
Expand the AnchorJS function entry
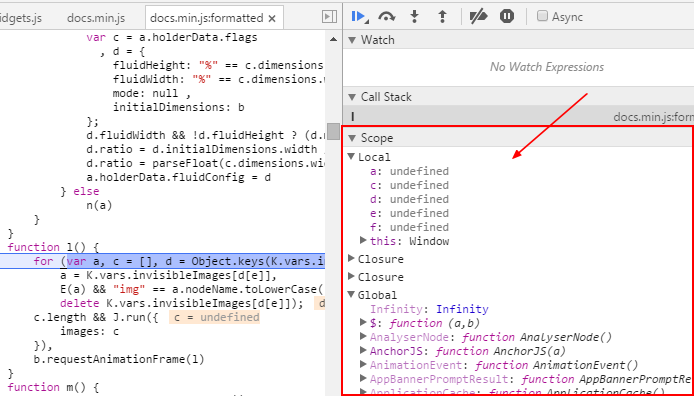363,350
